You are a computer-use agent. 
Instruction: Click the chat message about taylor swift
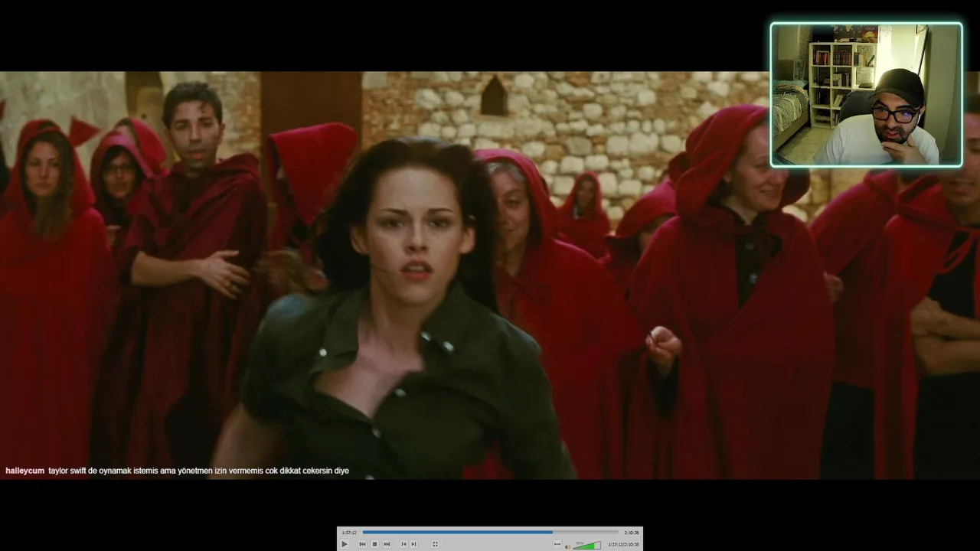198,471
